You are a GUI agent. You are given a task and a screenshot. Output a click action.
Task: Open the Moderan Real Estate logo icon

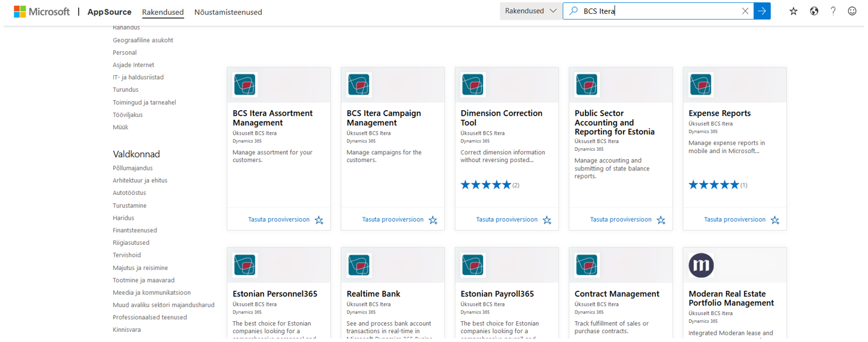click(701, 265)
